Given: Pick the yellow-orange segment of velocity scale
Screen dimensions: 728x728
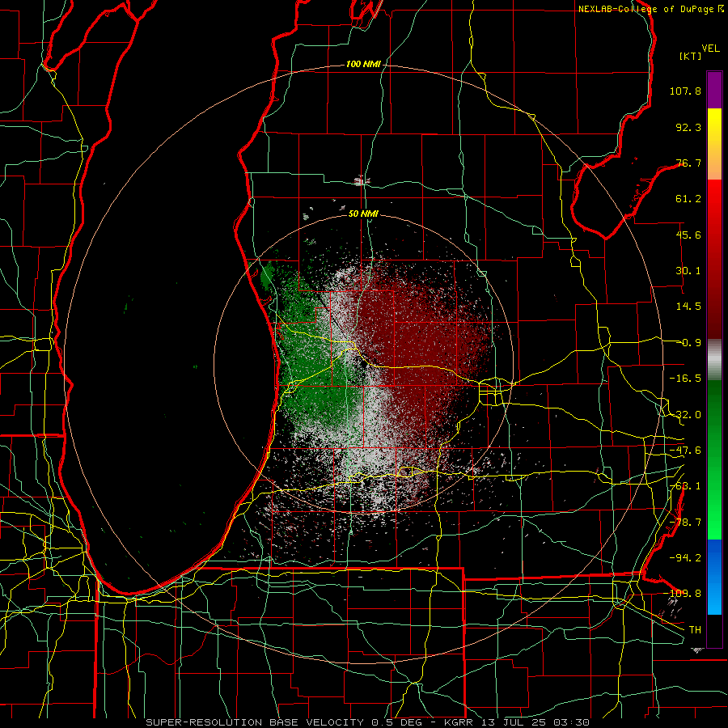Looking at the screenshot, I should (x=714, y=145).
